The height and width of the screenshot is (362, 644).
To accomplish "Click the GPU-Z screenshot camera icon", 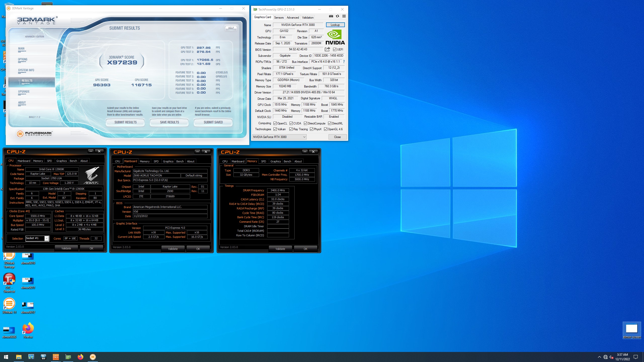I will [x=331, y=16].
